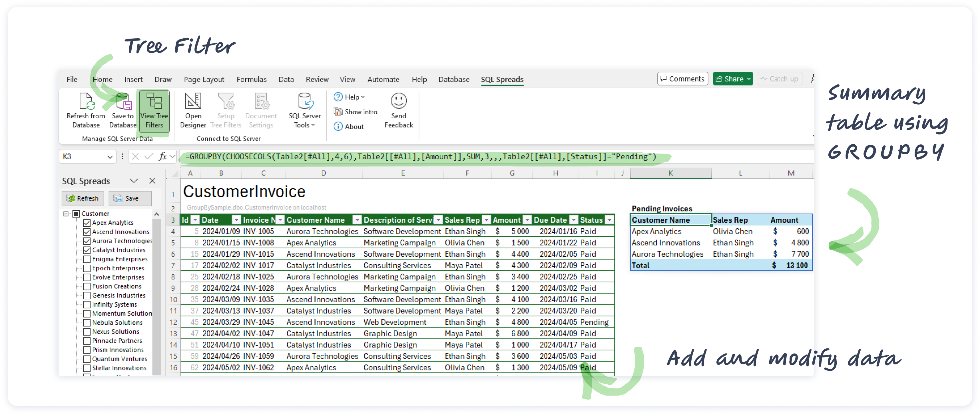980x415 pixels.
Task: Click the Show intro icon
Action: 338,111
